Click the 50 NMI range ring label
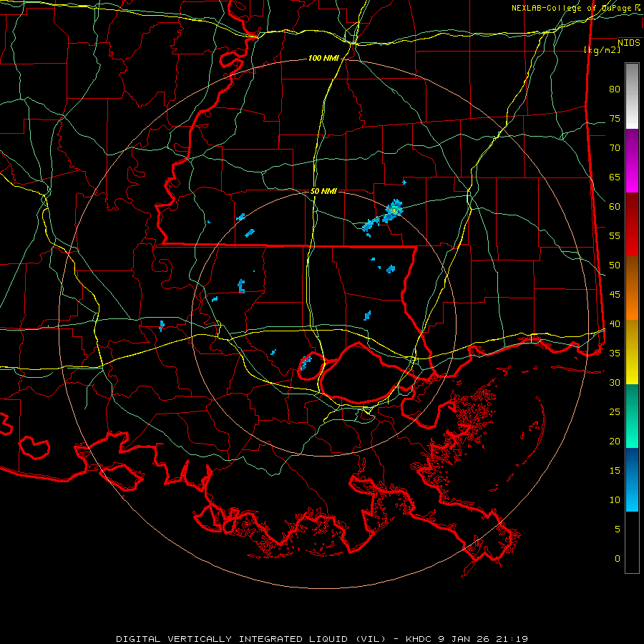 point(323,191)
